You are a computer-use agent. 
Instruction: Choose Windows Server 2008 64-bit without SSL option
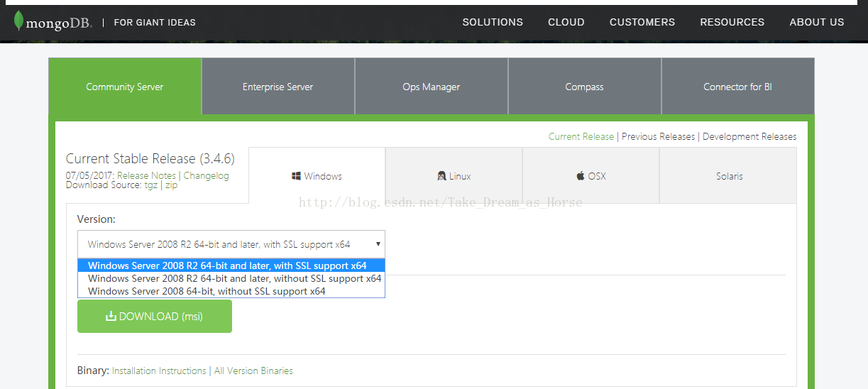pyautogui.click(x=231, y=291)
